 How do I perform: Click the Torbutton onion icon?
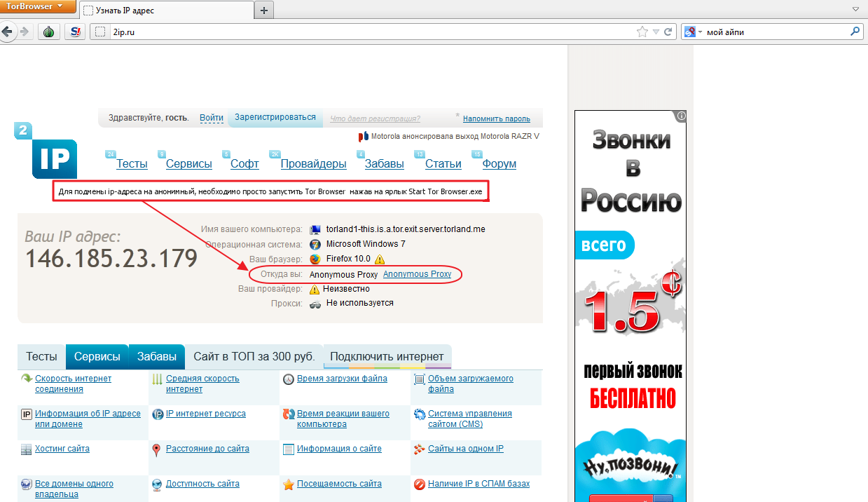(48, 32)
